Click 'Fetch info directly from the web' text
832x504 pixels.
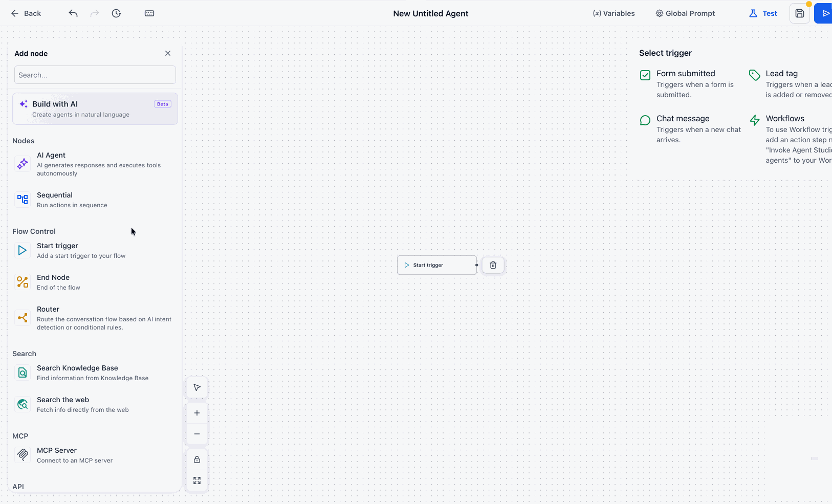pyautogui.click(x=83, y=410)
